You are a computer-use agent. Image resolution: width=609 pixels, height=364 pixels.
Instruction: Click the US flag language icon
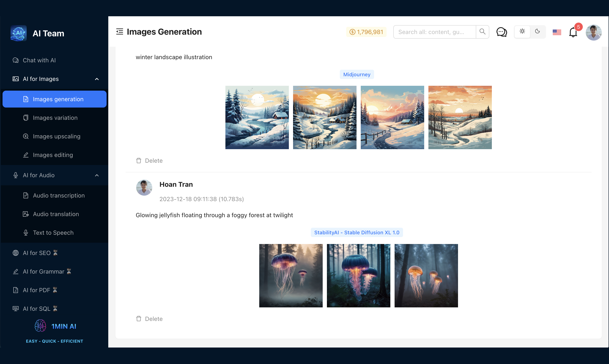tap(557, 32)
